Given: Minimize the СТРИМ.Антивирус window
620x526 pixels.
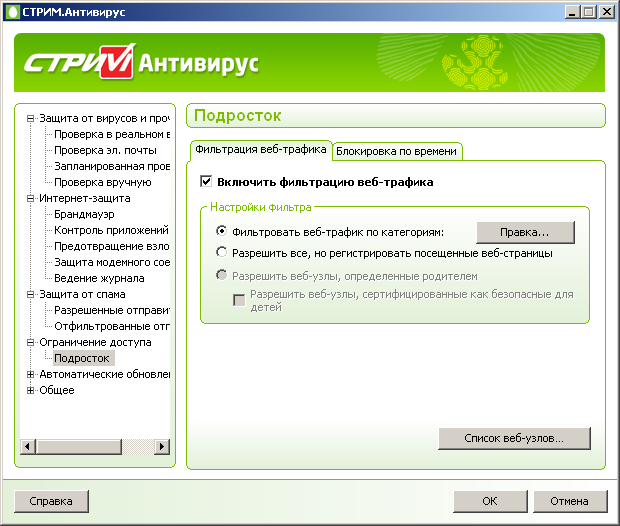Looking at the screenshot, I should click(572, 12).
